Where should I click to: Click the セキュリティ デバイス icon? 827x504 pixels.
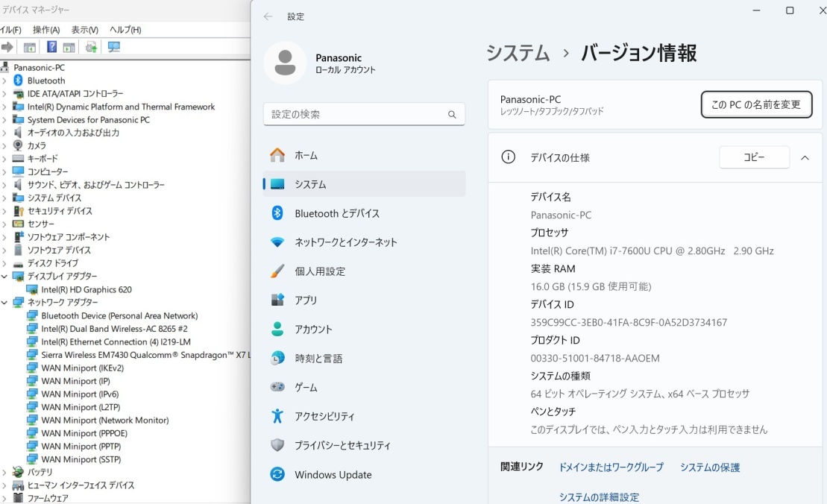click(x=18, y=210)
